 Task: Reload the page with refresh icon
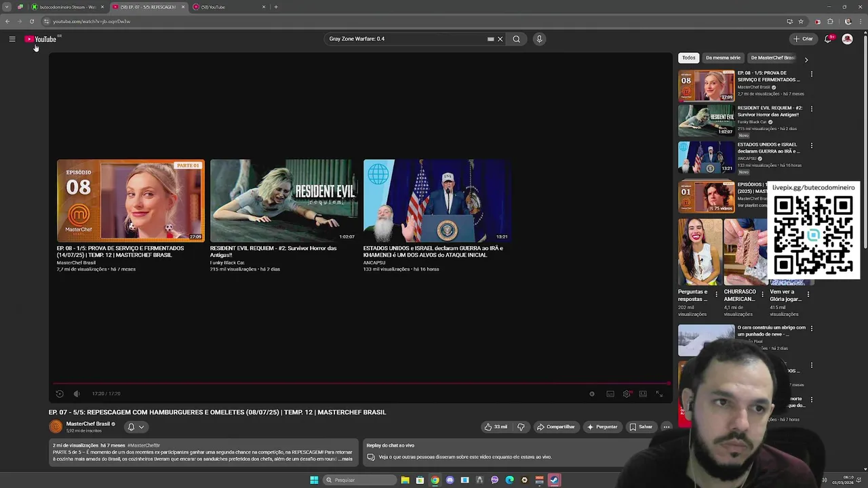coord(31,22)
